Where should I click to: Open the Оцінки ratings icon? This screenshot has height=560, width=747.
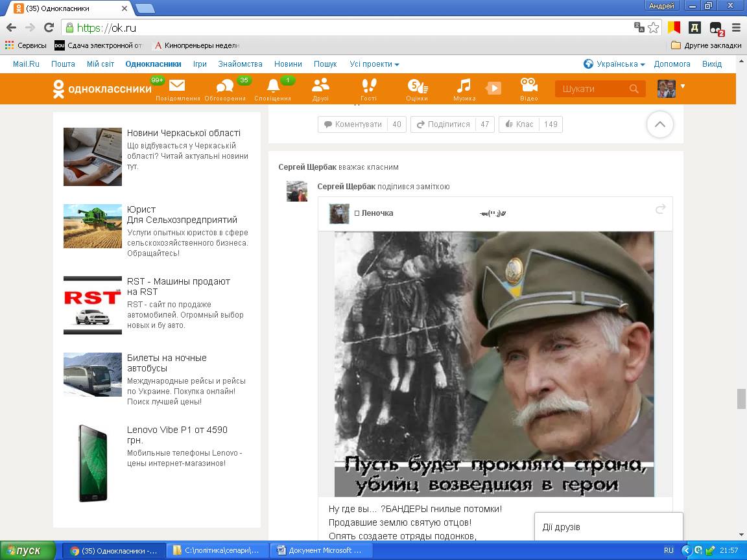(x=416, y=86)
